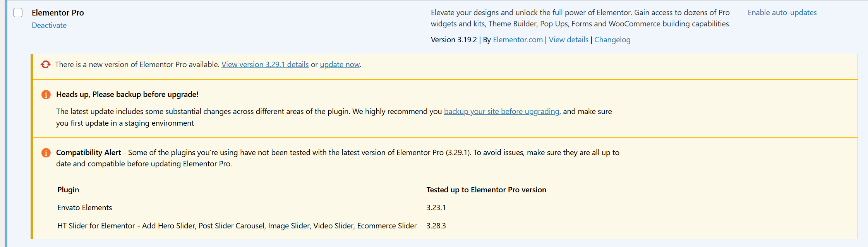Click the Tested up to version column header
Image resolution: width=868 pixels, height=247 pixels.
click(x=486, y=190)
